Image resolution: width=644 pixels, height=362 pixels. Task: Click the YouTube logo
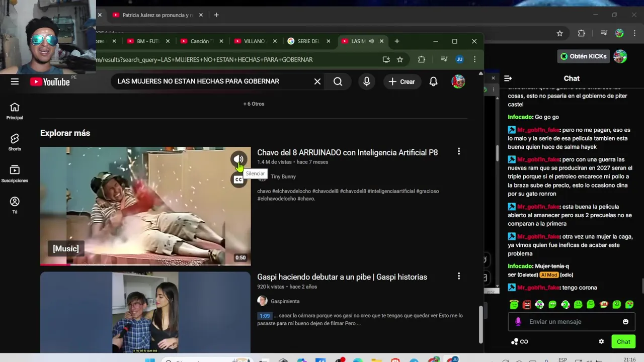50,81
